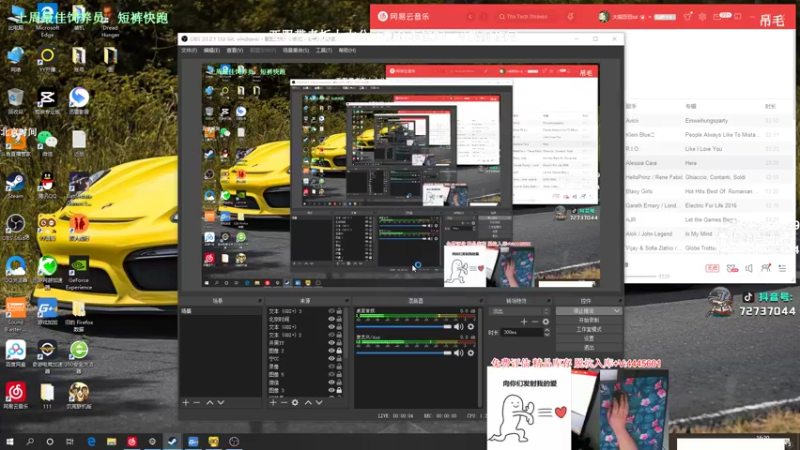Image resolution: width=800 pixels, height=450 pixels.
Task: Pop out the Sources dock panel
Action: (346, 301)
